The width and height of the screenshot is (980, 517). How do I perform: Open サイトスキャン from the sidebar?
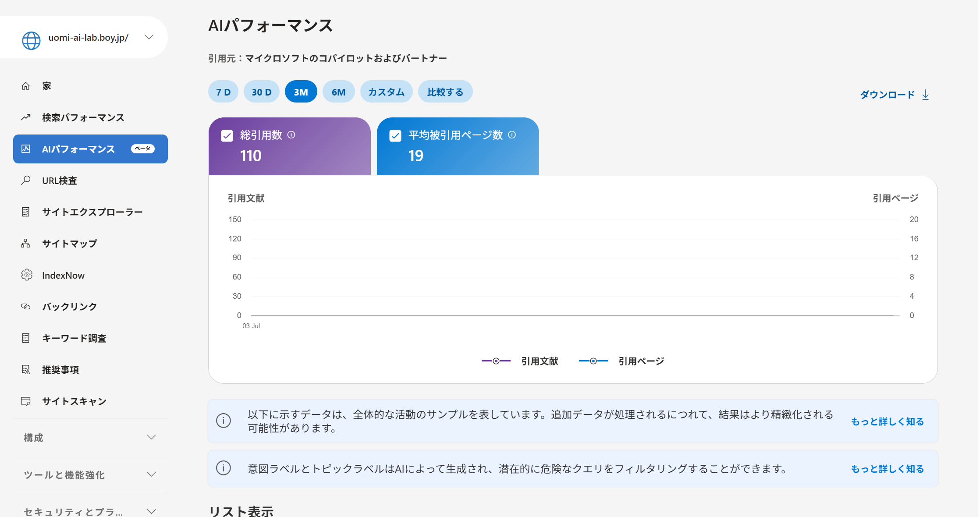[x=90, y=401]
